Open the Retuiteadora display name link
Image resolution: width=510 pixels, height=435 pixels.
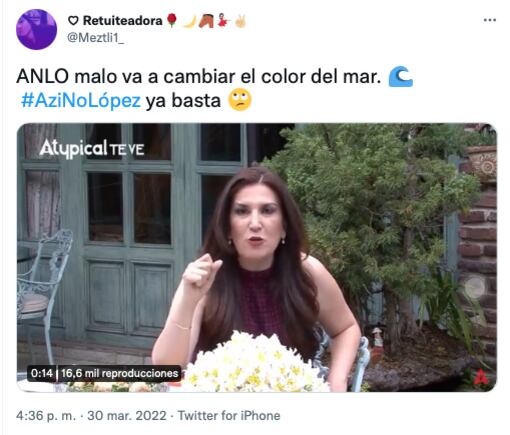tap(122, 21)
